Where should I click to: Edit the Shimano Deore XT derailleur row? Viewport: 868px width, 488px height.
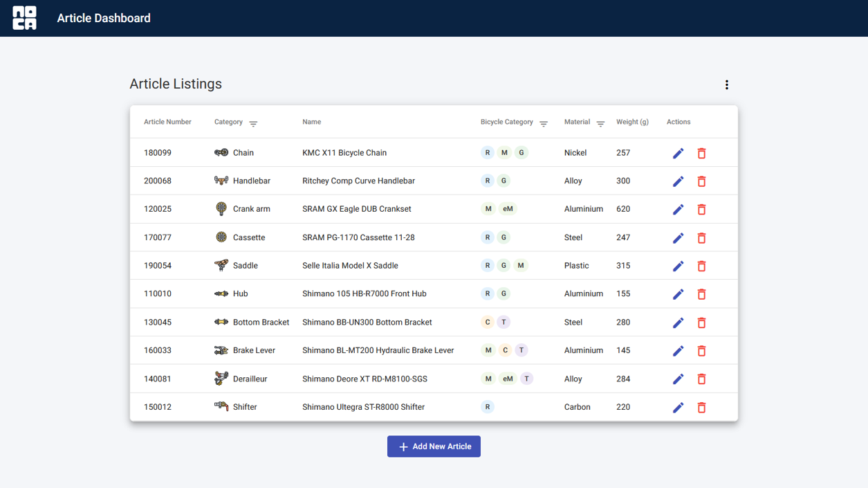pos(678,379)
